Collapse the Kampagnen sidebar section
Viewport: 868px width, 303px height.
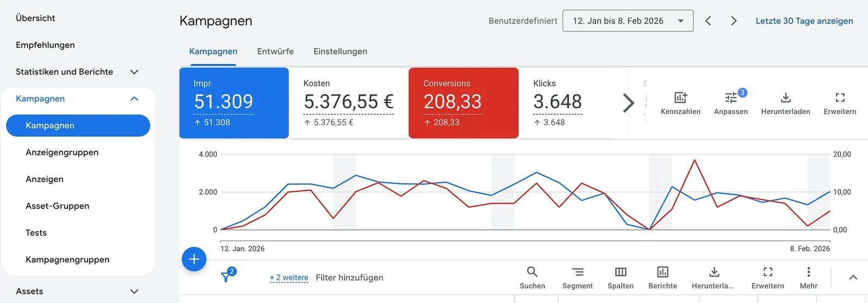[134, 99]
